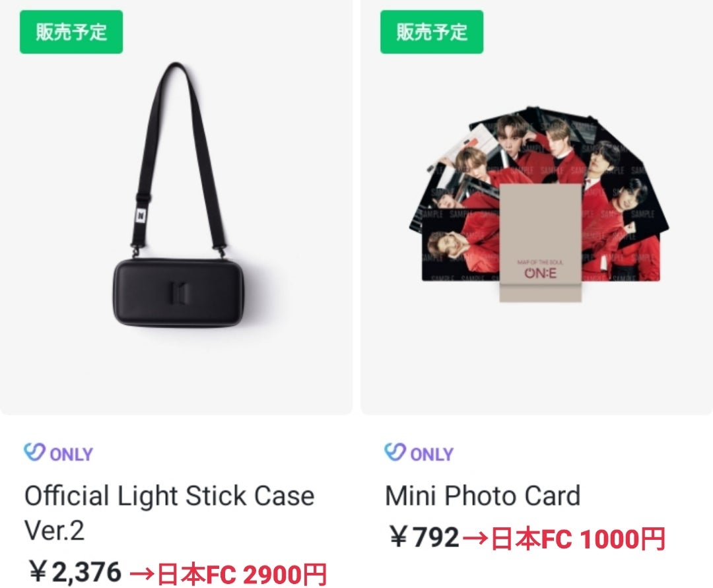Open the Official Light Stick Case Ver.2 title
This screenshot has width=713, height=588.
coord(169,513)
